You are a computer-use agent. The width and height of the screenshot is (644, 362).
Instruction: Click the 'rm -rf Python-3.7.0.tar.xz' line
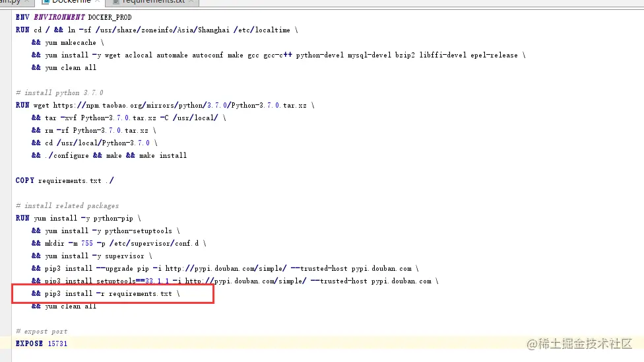(94, 130)
